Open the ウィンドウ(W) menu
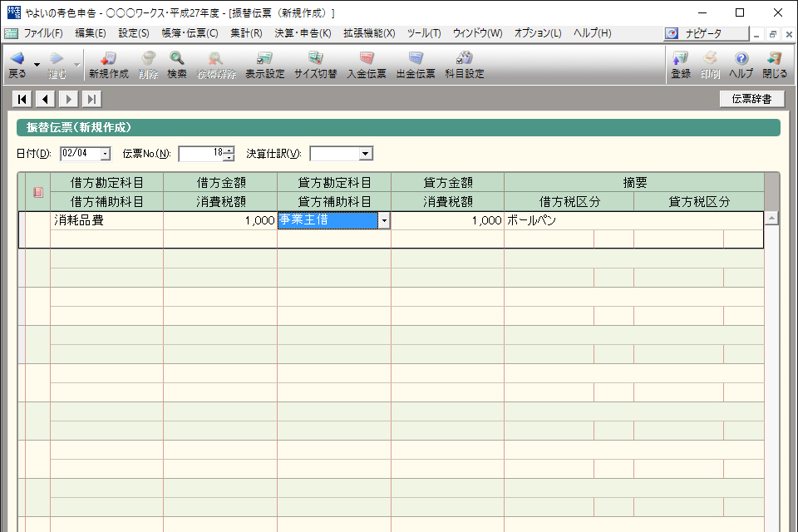798x532 pixels. tap(478, 33)
